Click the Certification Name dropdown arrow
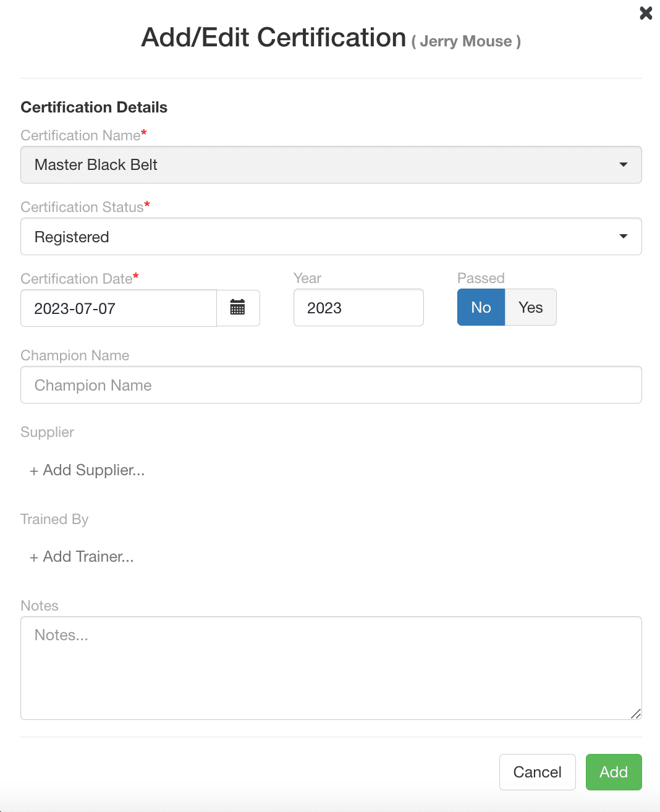 click(624, 165)
